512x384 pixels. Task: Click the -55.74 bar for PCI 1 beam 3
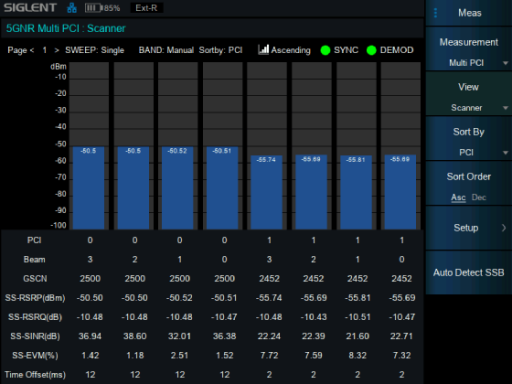(x=267, y=192)
